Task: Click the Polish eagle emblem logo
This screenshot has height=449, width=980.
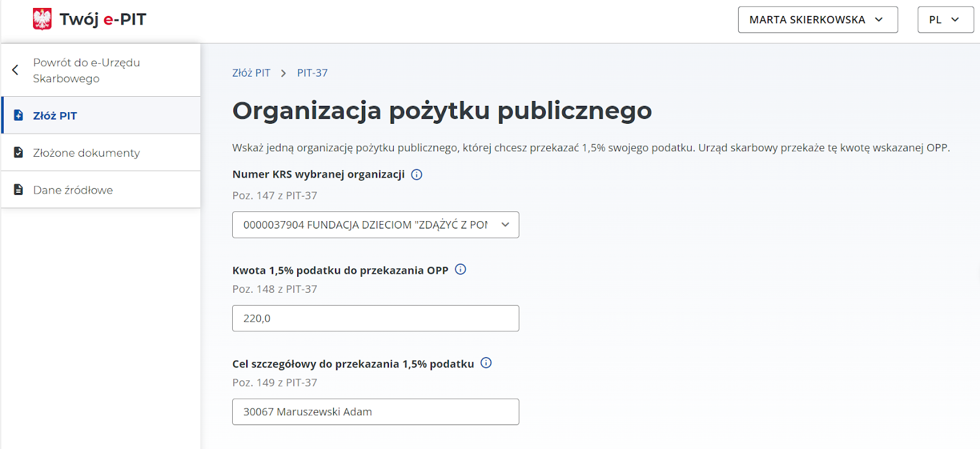Action: 42,19
